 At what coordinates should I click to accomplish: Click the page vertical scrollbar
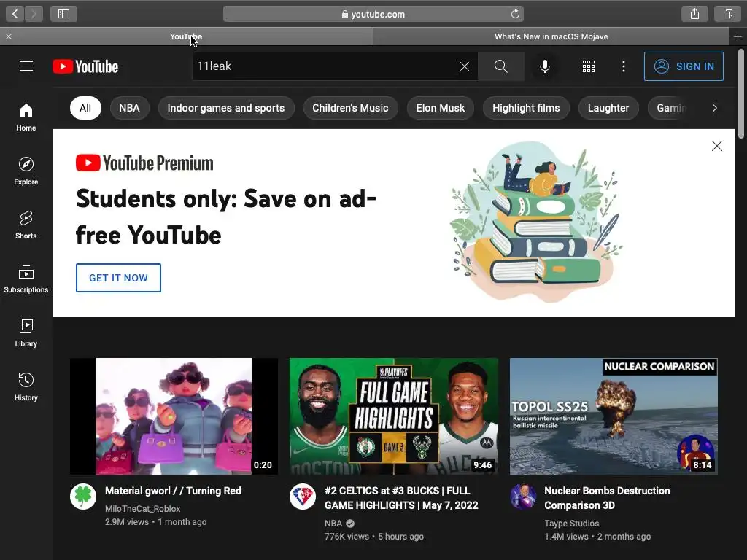741,94
